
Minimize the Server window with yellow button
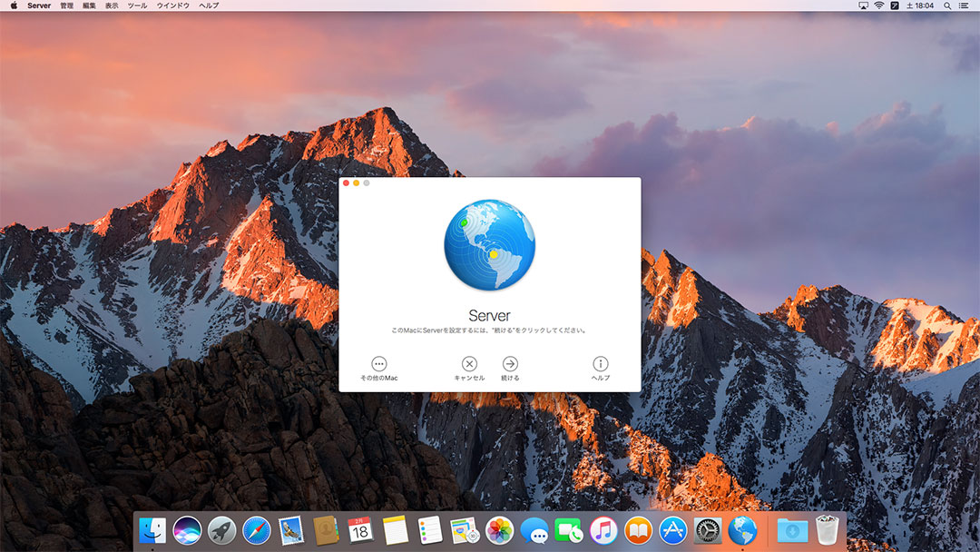[x=357, y=183]
